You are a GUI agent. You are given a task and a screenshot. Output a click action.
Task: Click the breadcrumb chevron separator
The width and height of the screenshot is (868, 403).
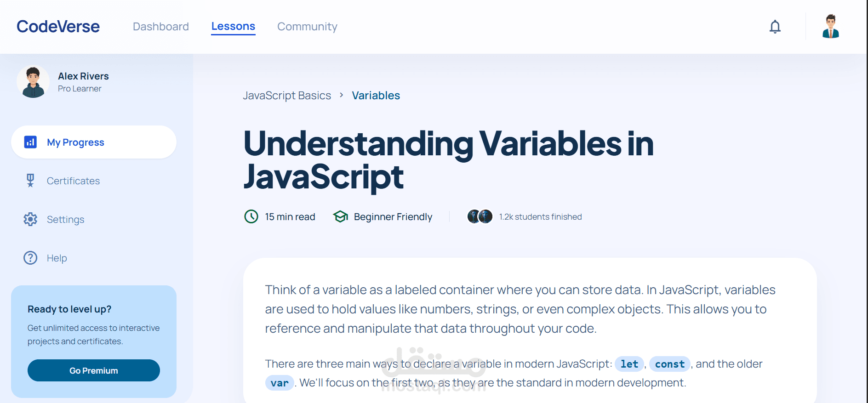(342, 95)
